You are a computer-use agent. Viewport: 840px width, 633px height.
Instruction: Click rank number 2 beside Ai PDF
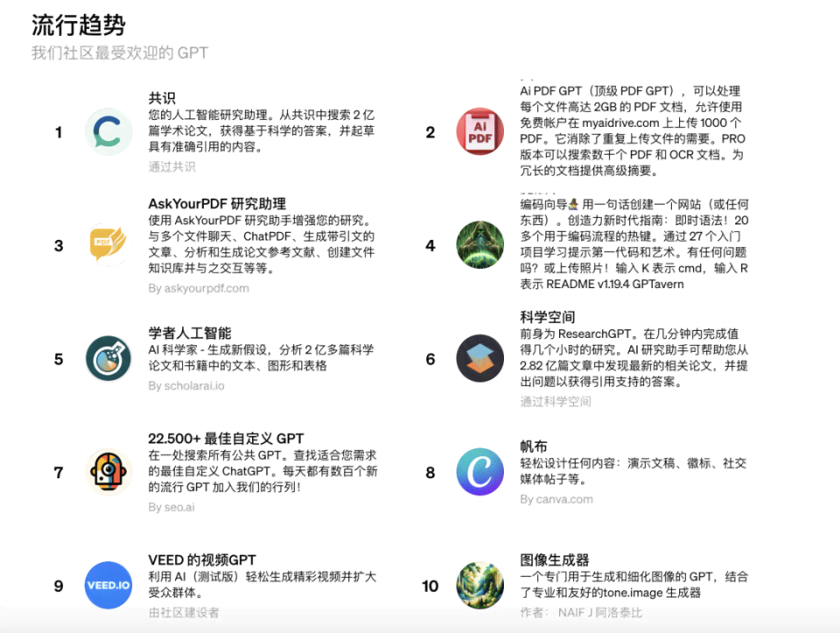[430, 132]
